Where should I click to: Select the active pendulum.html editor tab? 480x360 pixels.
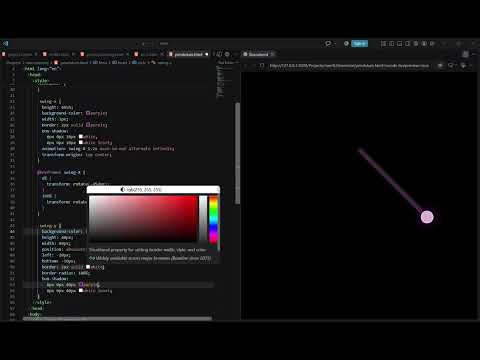click(x=188, y=54)
